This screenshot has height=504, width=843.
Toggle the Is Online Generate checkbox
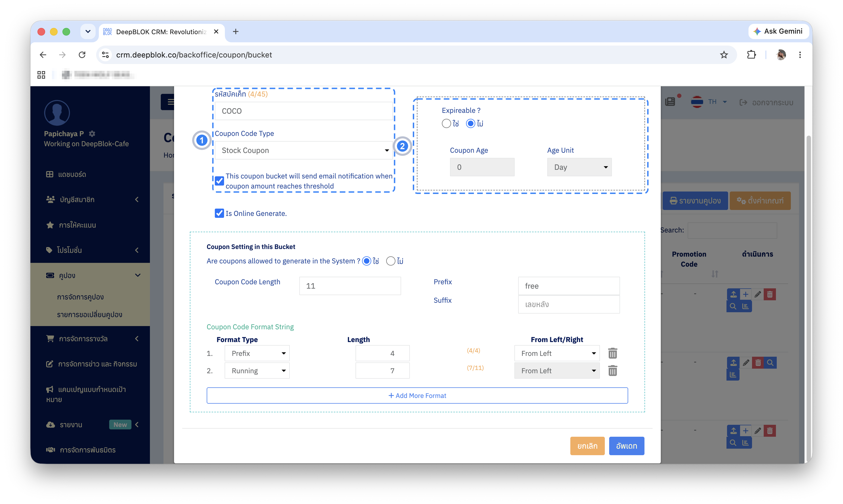(x=219, y=213)
